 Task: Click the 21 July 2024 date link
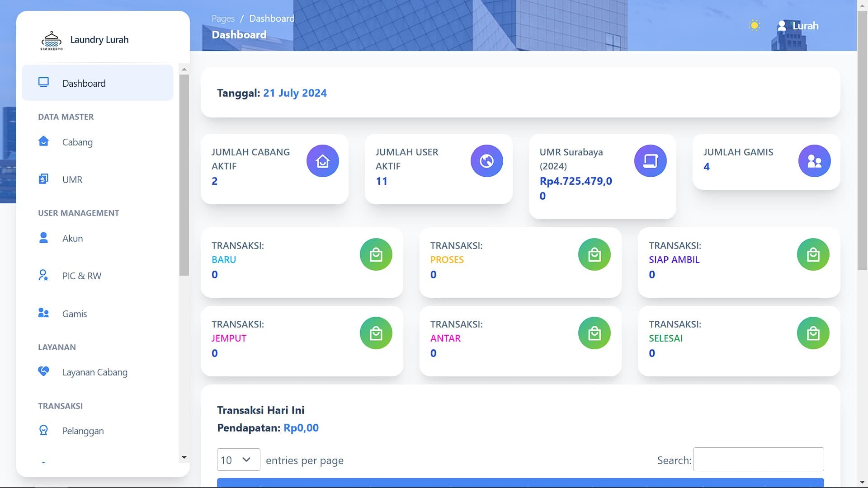pos(295,93)
